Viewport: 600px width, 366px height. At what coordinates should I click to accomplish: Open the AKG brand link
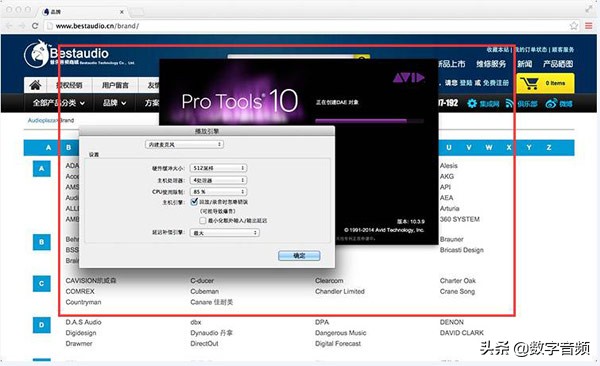447,176
